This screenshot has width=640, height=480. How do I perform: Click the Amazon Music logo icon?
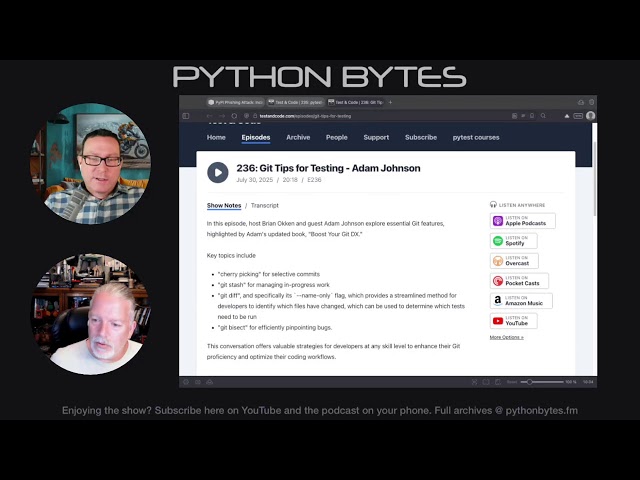[x=498, y=301]
